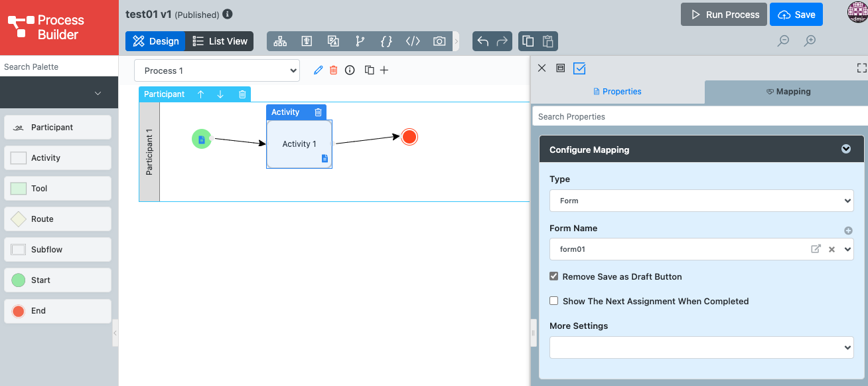Open the JSON definition braces icon
The height and width of the screenshot is (386, 868).
point(386,41)
